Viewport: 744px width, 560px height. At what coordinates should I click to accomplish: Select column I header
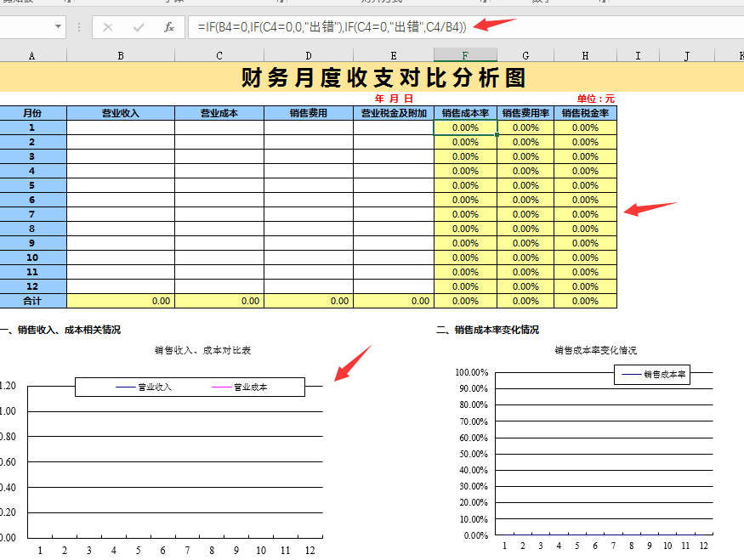pos(638,55)
